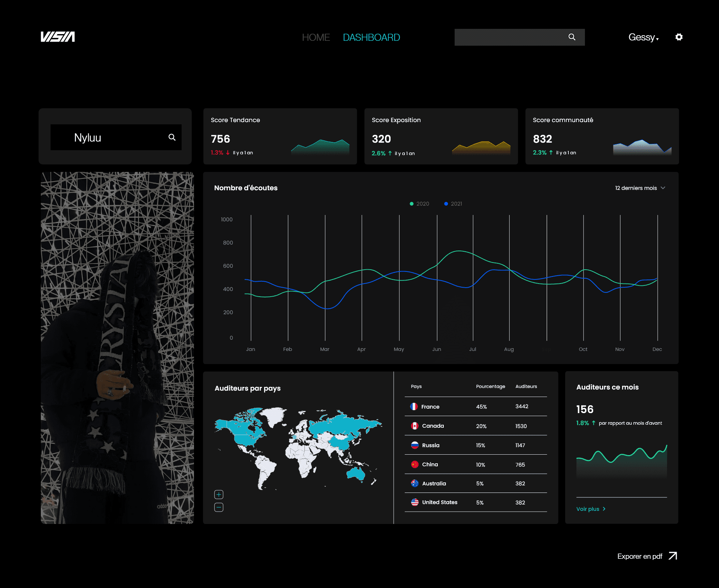Image resolution: width=719 pixels, height=588 pixels.
Task: Click the artist photo thumbnail
Action: (117, 348)
